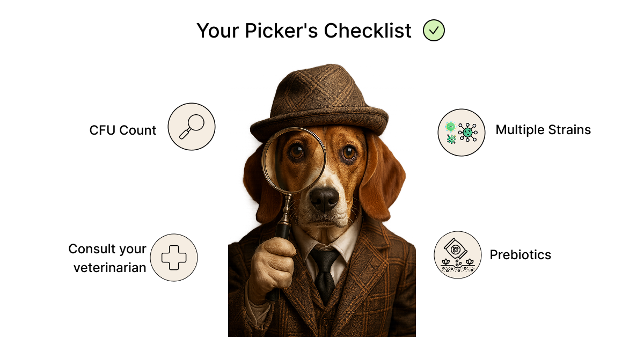Click the "Your Picker's Checklist" heading

pyautogui.click(x=304, y=31)
